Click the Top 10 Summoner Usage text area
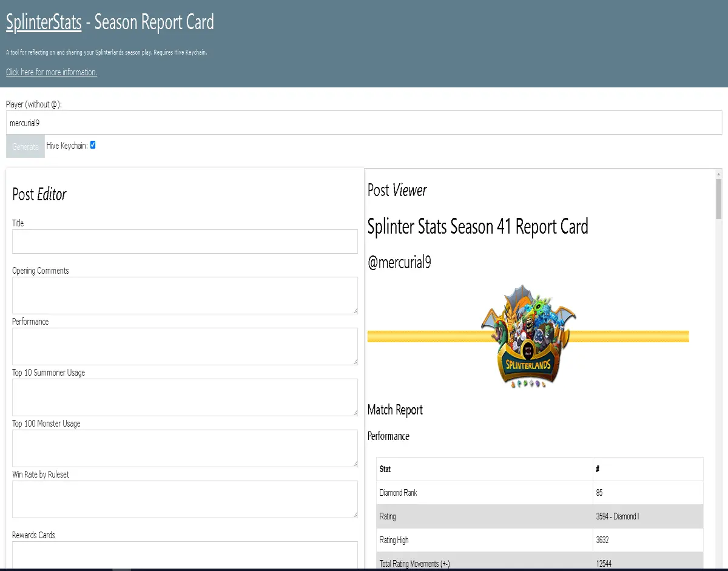This screenshot has width=728, height=571. (x=185, y=397)
